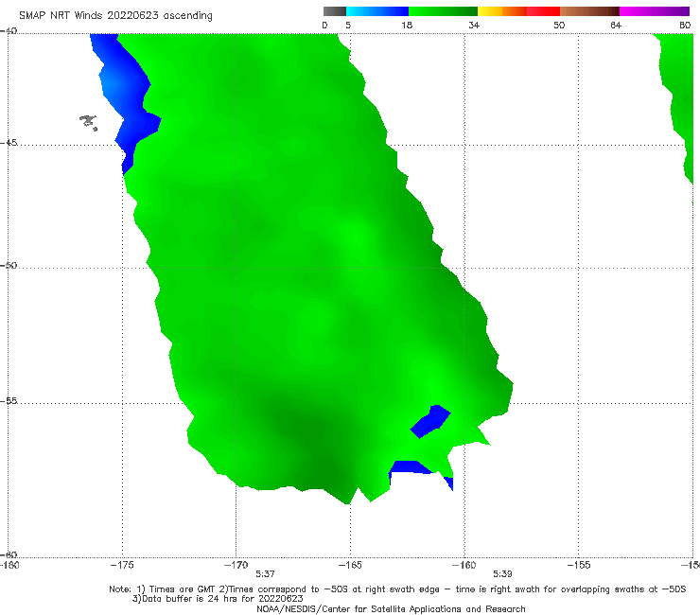
Task: Click the longitude label '-180'
Action: click(x=9, y=565)
